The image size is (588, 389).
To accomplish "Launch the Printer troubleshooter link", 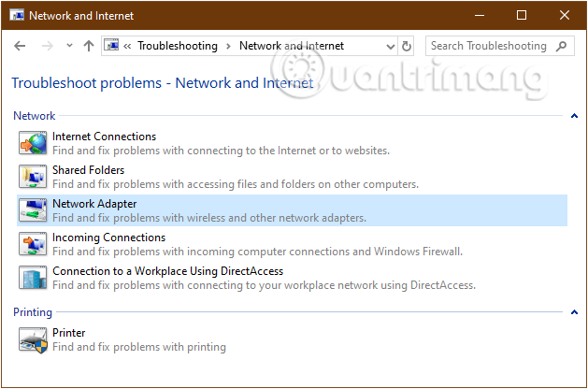I will [x=69, y=333].
